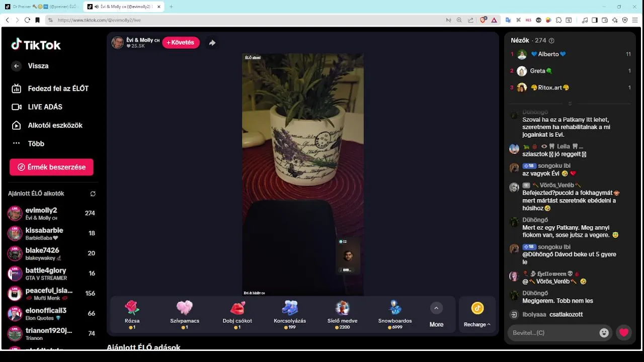The height and width of the screenshot is (362, 644).
Task: Click the Érmék beszerzése button
Action: 51,167
